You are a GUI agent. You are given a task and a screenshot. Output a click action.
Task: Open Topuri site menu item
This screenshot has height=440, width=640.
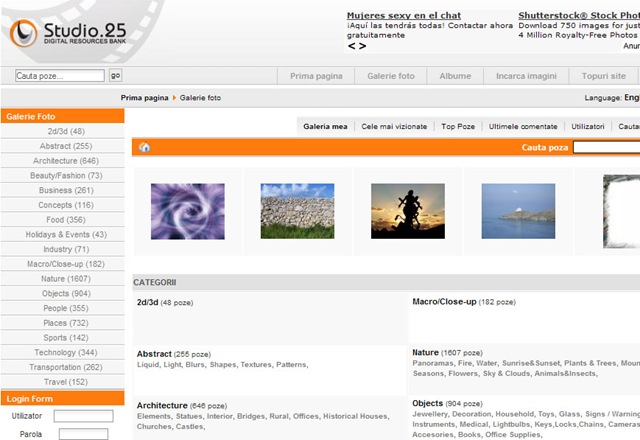[603, 76]
